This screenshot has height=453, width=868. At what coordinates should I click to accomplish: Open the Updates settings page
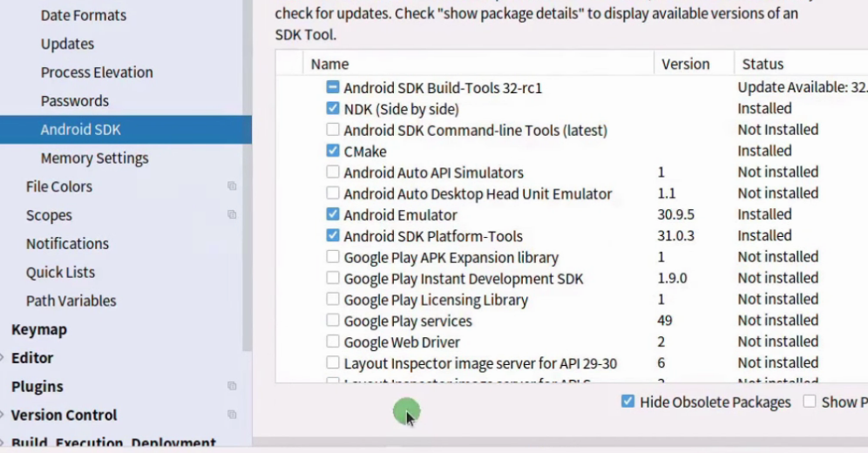[67, 44]
